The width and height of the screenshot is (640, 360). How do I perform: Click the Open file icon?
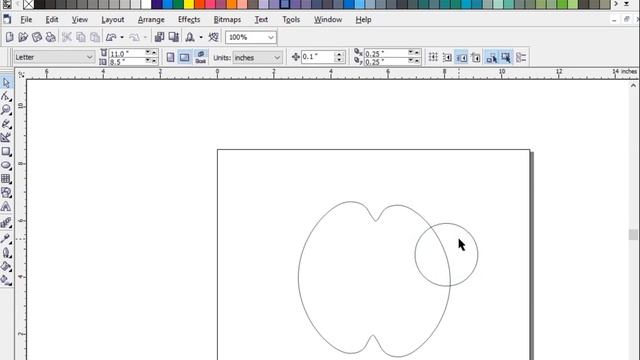pyautogui.click(x=23, y=37)
